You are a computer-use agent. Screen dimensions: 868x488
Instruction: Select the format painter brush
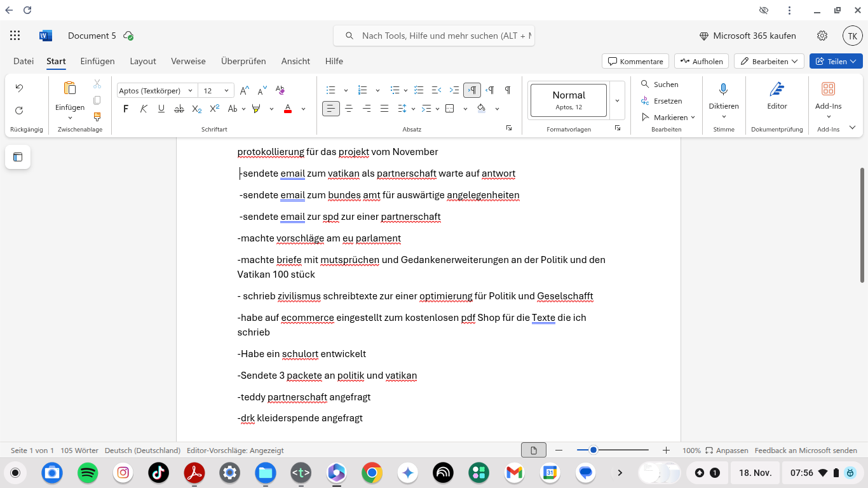tap(97, 117)
